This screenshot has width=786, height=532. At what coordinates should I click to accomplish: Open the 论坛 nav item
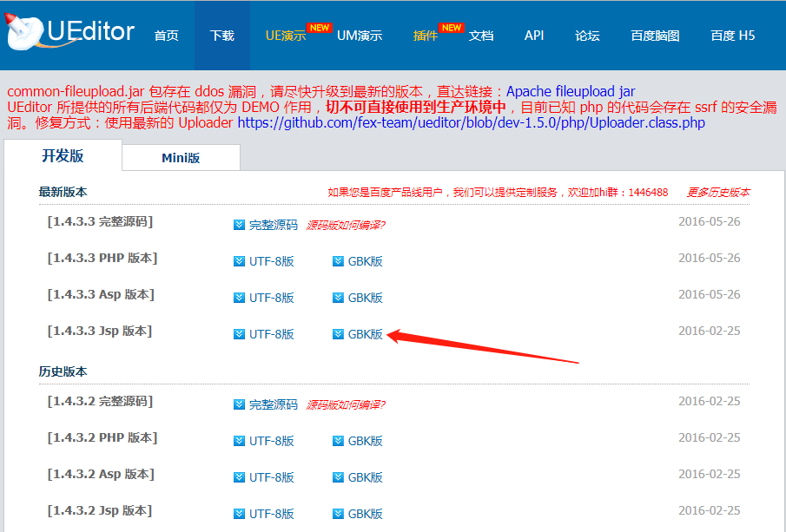pos(587,36)
